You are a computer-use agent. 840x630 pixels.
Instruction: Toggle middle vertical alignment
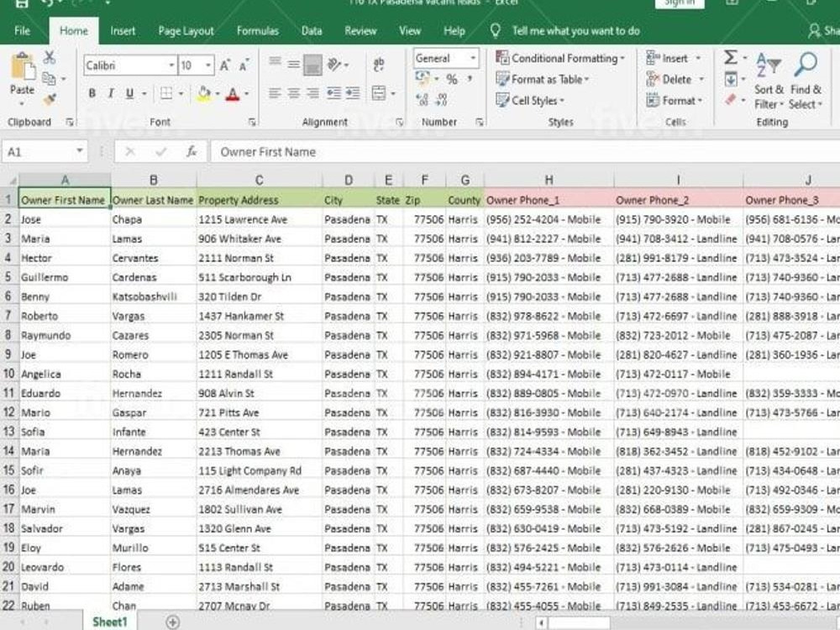pos(293,65)
